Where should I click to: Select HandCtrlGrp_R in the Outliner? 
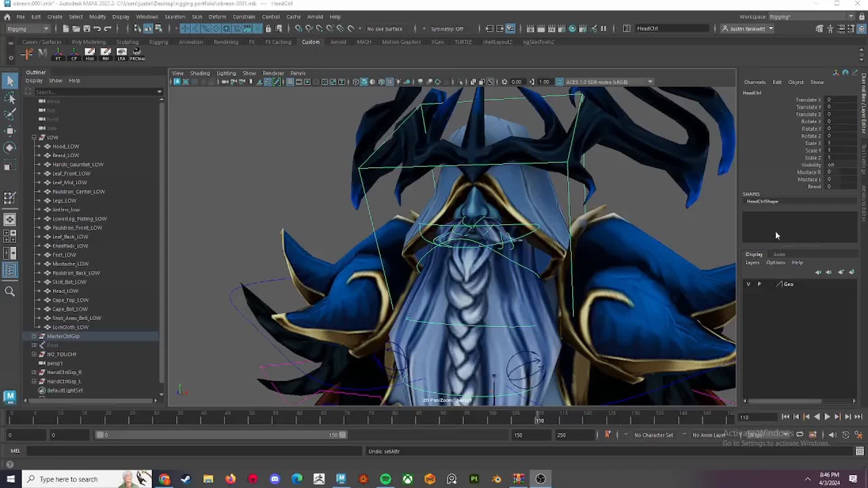(64, 372)
